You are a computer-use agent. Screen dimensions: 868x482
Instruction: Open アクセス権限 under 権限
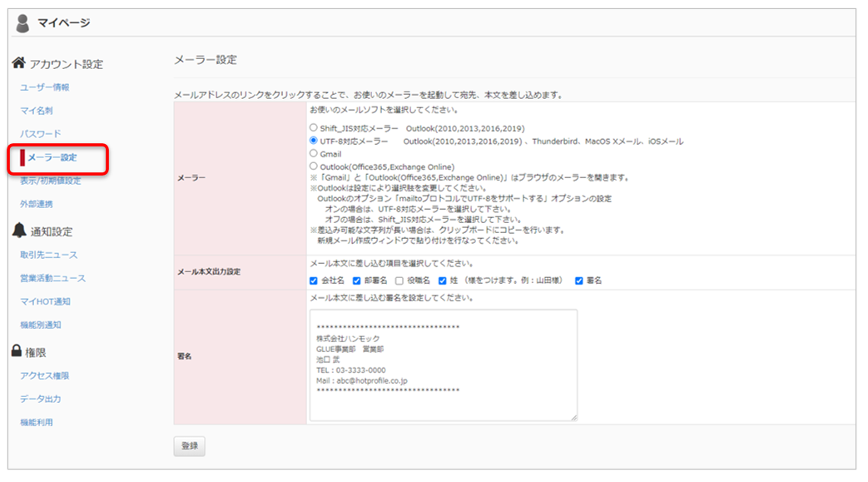pos(45,375)
